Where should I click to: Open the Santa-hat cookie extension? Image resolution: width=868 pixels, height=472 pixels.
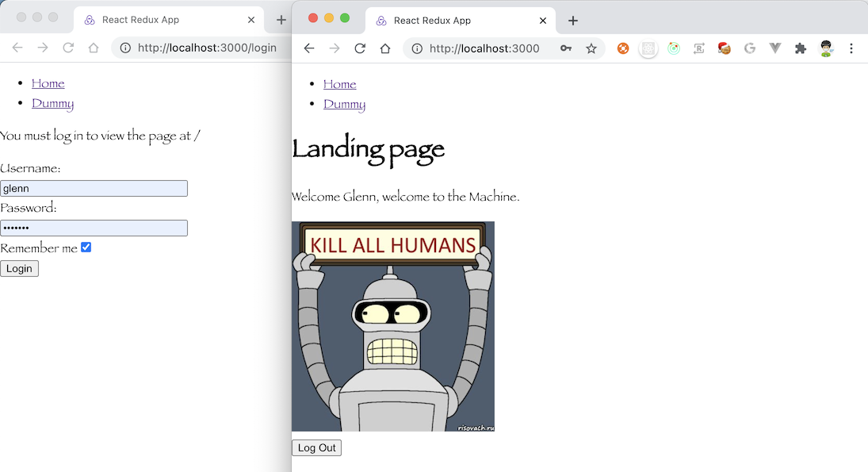[x=724, y=48]
